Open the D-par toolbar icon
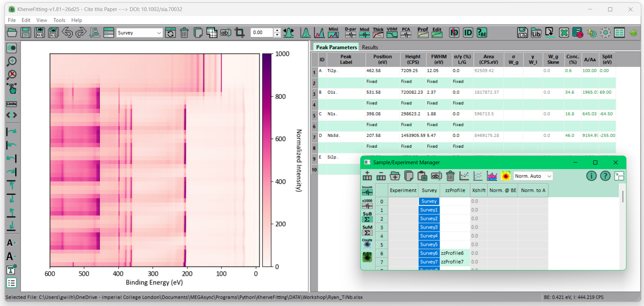 pos(351,33)
